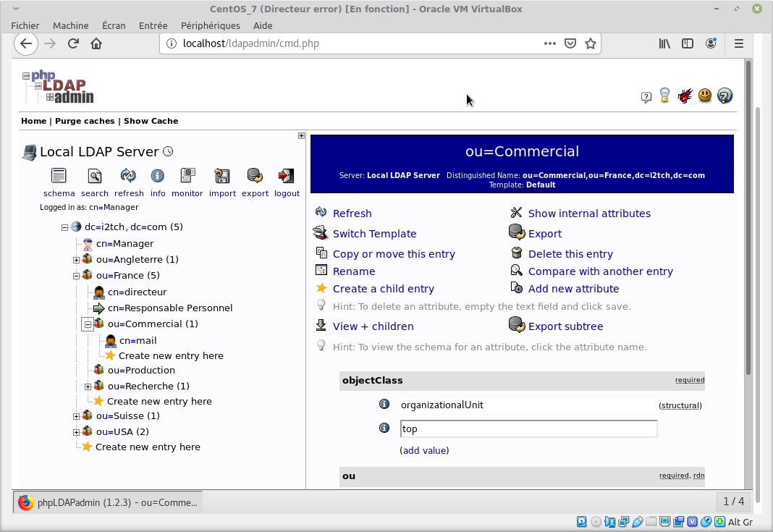Click the Create a child entry link

[x=383, y=289]
